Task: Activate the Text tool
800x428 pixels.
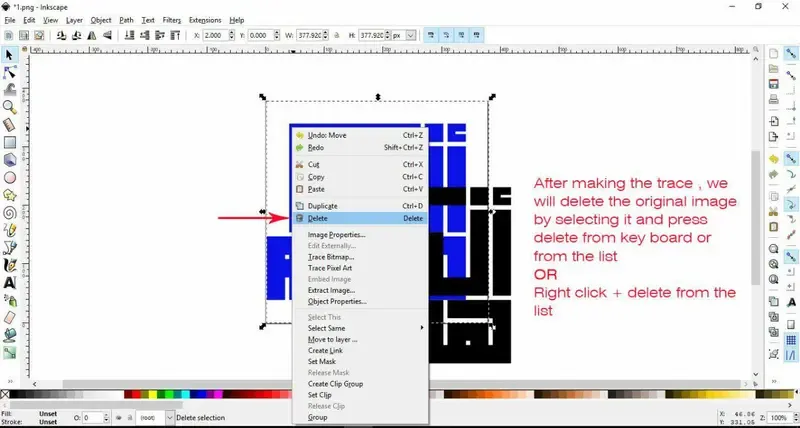Action: (10, 283)
